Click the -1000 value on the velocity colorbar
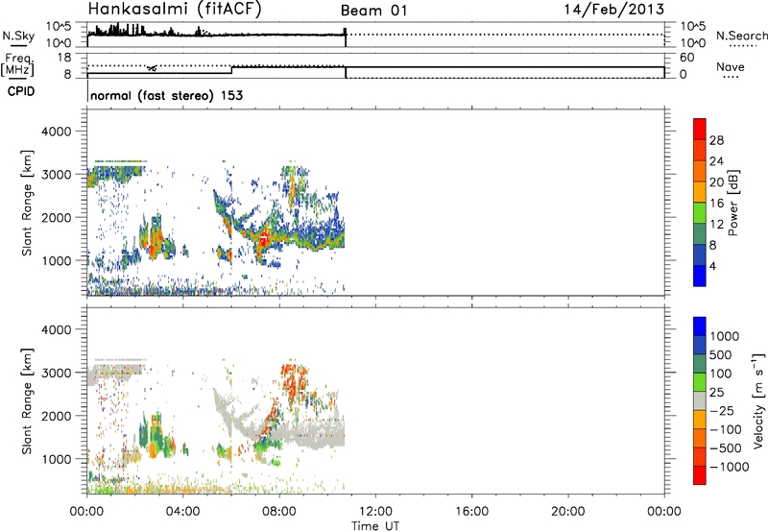Screen dimensions: 768x532 point(729,467)
